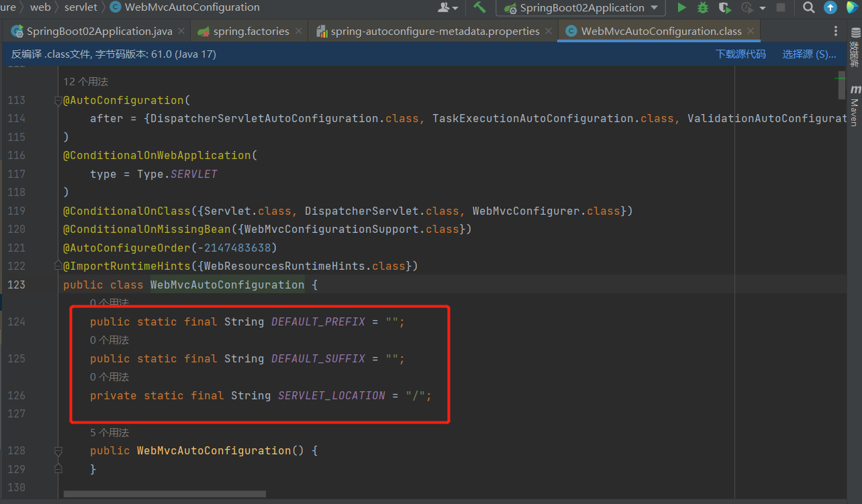This screenshot has width=862, height=504.
Task: Click the class file icon on the WebMvcAutoConfiguration.class tab
Action: click(x=571, y=31)
